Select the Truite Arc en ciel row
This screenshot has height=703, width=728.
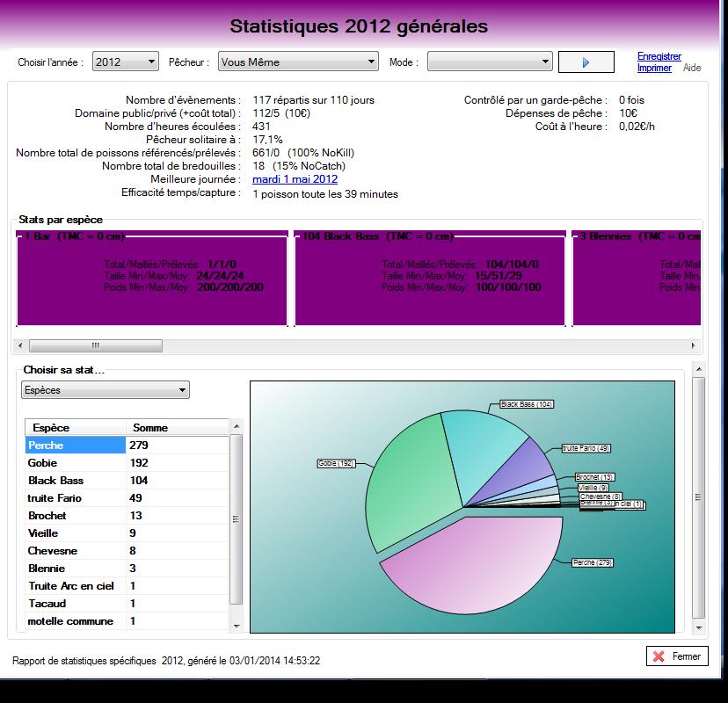pyautogui.click(x=127, y=586)
